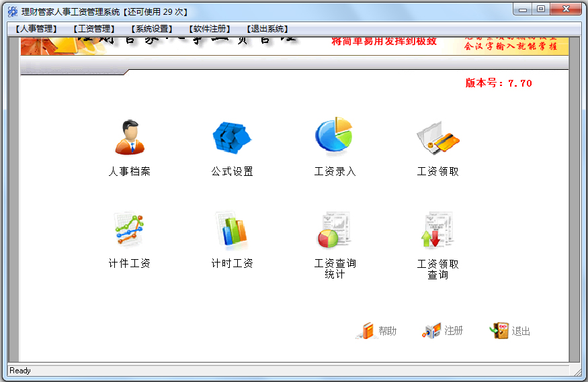Click the 【退出系统】 menu item
This screenshot has height=382, width=588.
point(267,29)
